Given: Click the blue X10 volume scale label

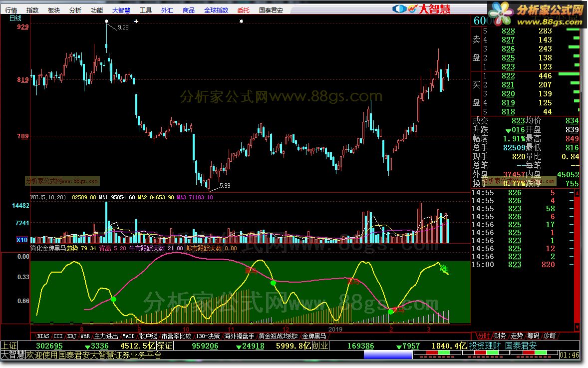Looking at the screenshot, I should pos(22,240).
